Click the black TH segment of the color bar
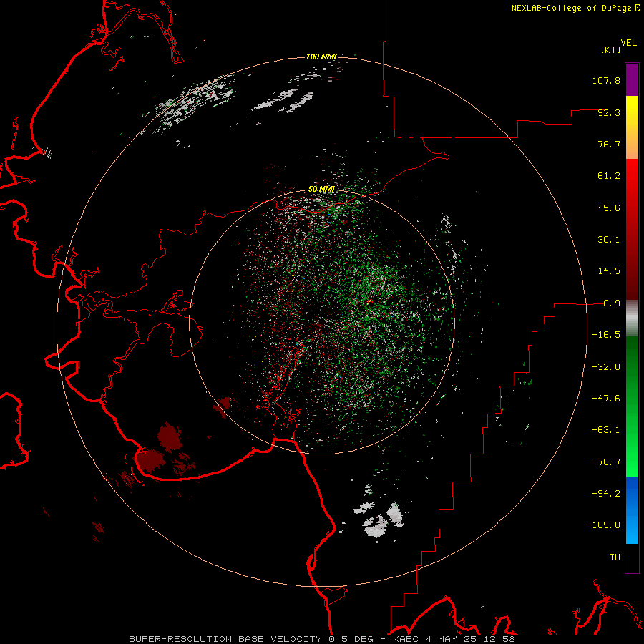644x644 pixels. (x=632, y=557)
